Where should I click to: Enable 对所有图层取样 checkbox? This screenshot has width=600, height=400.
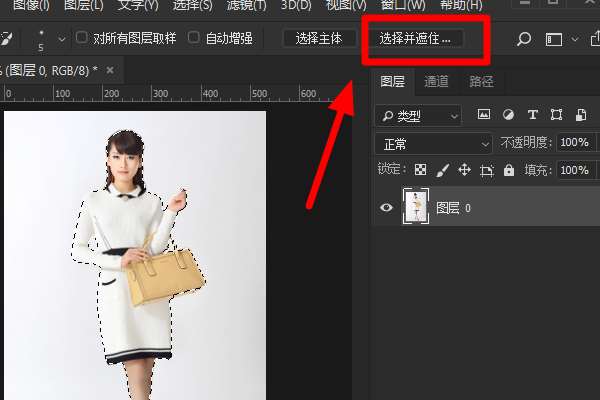(82, 38)
